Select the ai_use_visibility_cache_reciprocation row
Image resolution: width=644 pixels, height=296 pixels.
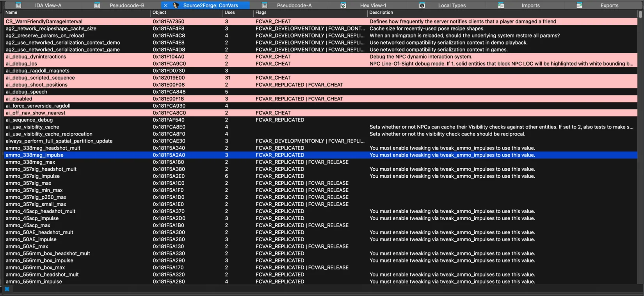pyautogui.click(x=320, y=134)
